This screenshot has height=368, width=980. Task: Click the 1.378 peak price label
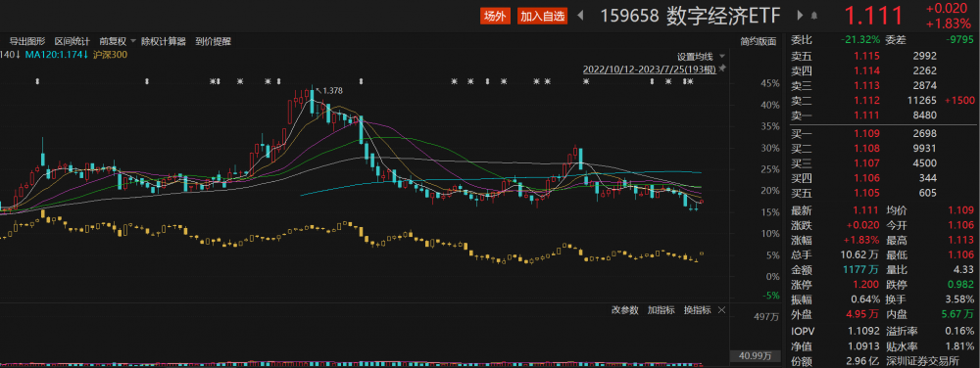click(x=332, y=91)
